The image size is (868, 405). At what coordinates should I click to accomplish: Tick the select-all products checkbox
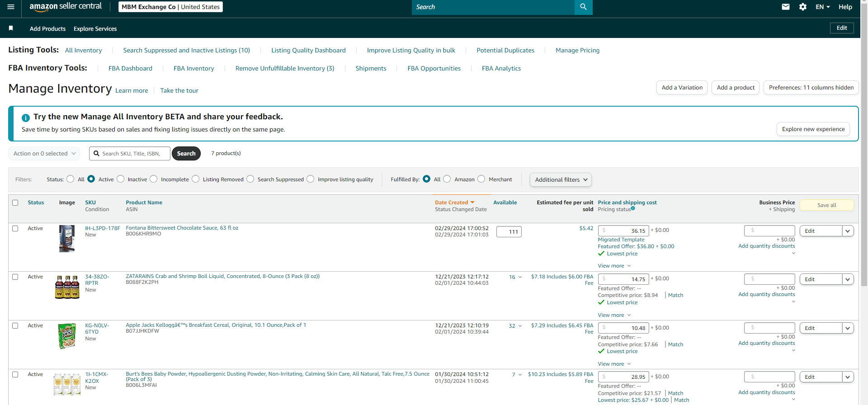(x=15, y=202)
